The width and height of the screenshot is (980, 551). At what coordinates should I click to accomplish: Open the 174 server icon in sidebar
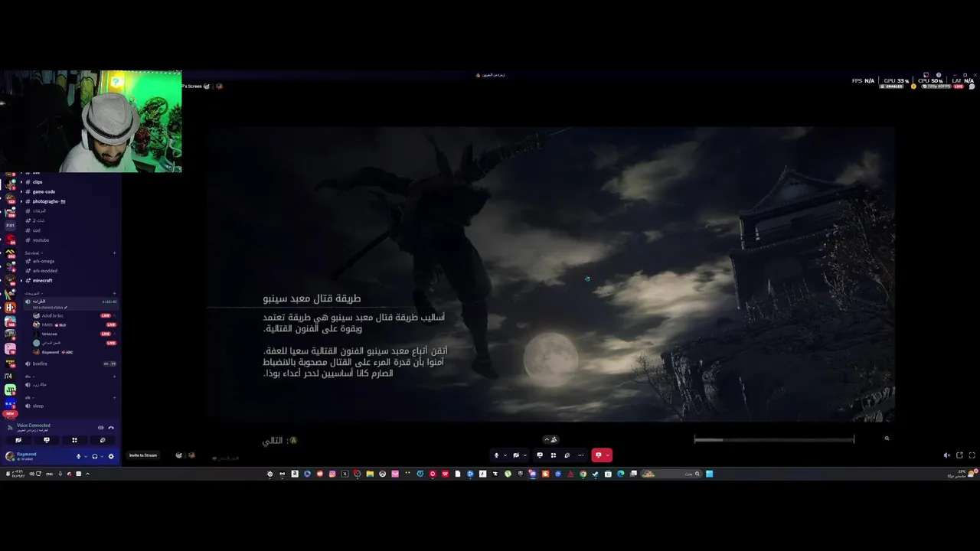point(9,376)
